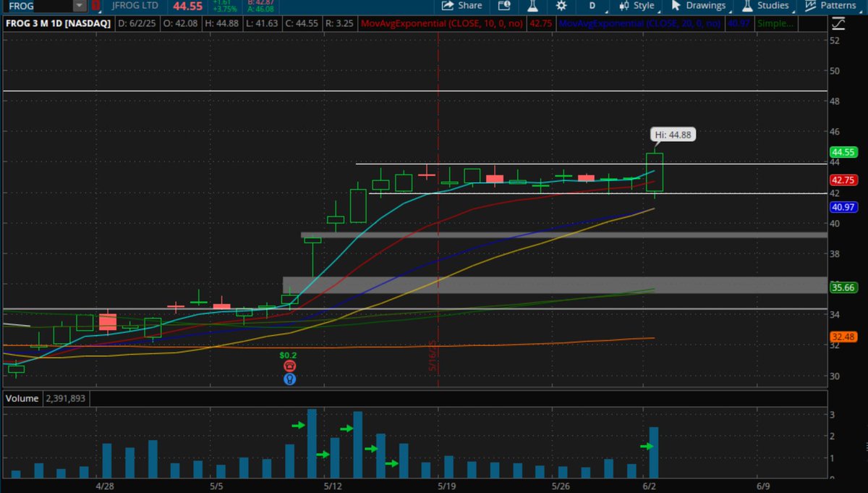Click the red clipboard link icon beside symbol

coord(95,6)
